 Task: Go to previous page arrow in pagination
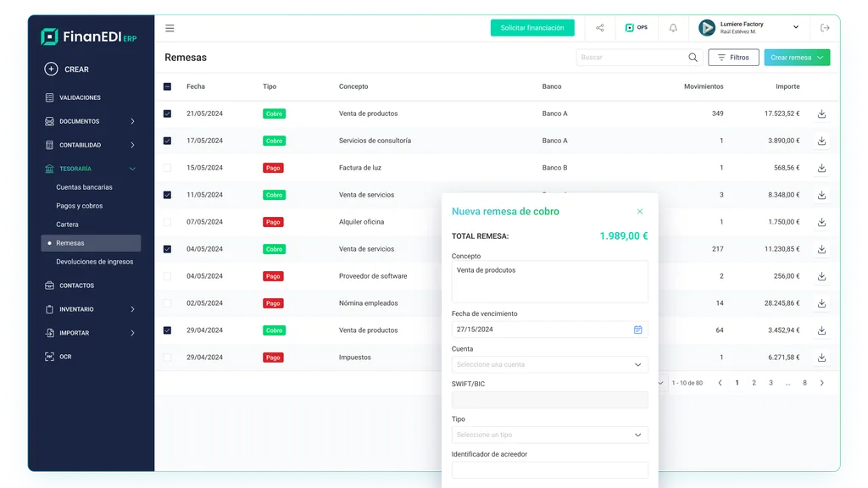[721, 383]
